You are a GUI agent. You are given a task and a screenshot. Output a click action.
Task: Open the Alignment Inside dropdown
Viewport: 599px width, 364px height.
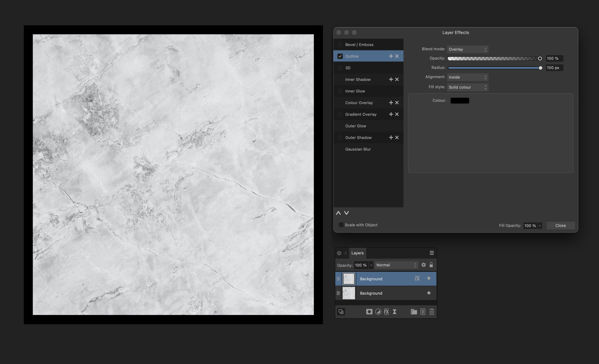tap(468, 77)
